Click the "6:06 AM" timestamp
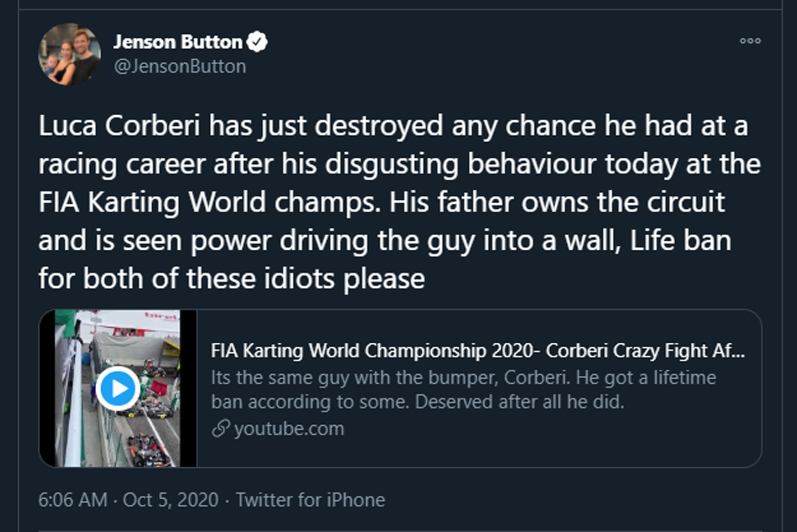Image resolution: width=797 pixels, height=532 pixels. coord(73,500)
